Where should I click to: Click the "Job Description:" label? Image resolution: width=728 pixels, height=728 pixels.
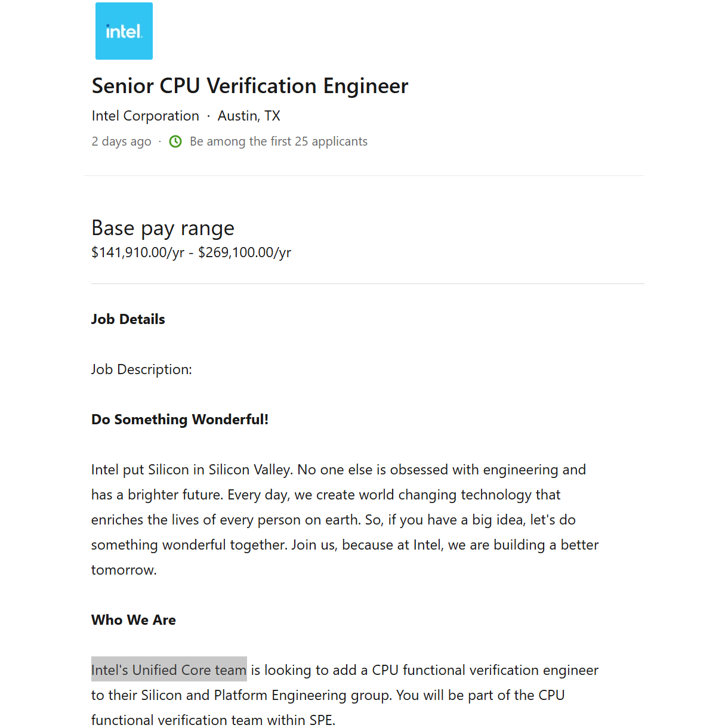pyautogui.click(x=141, y=369)
